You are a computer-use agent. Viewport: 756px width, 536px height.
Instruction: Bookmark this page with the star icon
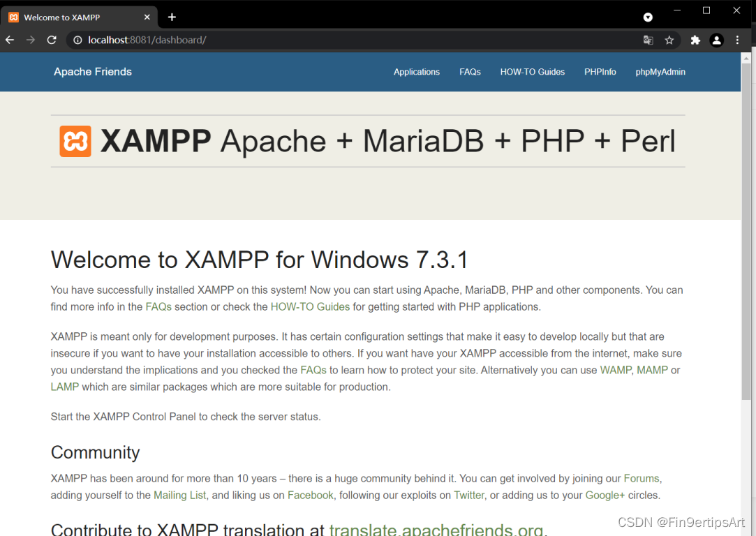click(x=669, y=40)
